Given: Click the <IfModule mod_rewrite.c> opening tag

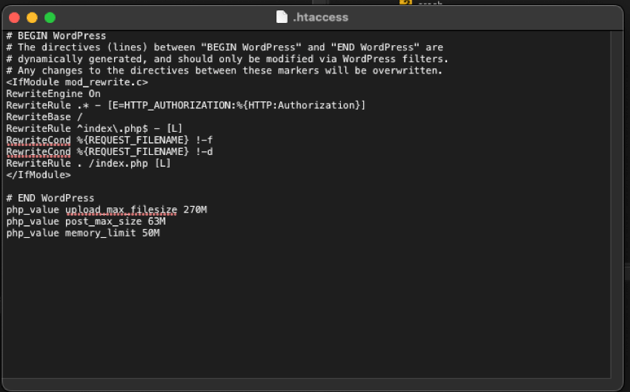Looking at the screenshot, I should click(x=77, y=82).
